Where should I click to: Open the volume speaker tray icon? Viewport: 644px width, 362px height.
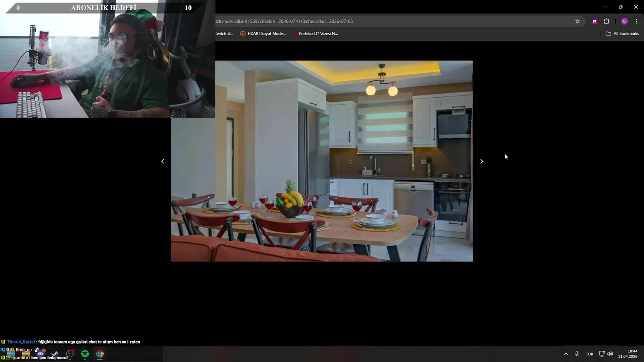click(x=610, y=354)
